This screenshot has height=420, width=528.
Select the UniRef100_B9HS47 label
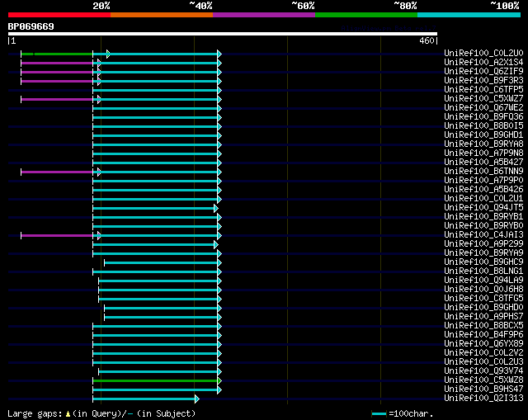point(483,389)
